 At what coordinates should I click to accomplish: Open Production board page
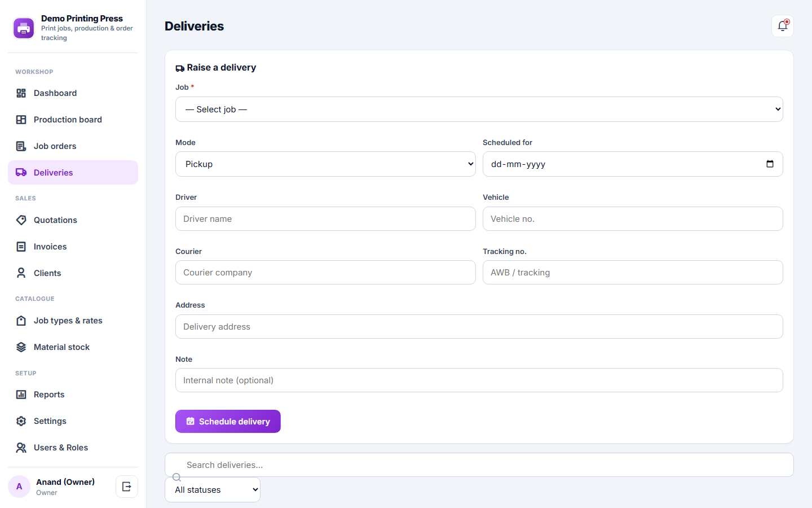point(73,120)
